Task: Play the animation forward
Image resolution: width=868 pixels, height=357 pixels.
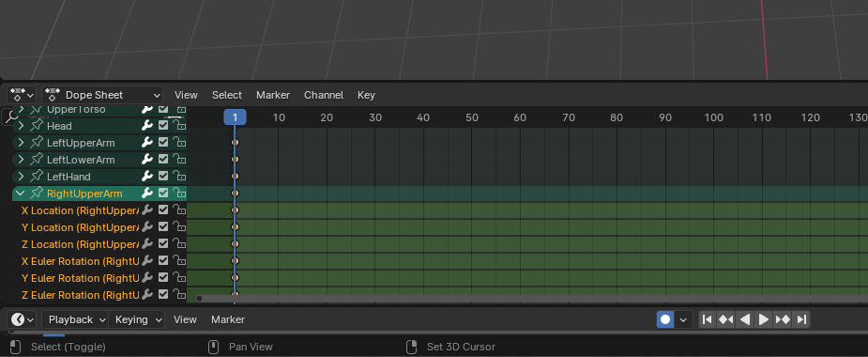Action: [764, 319]
